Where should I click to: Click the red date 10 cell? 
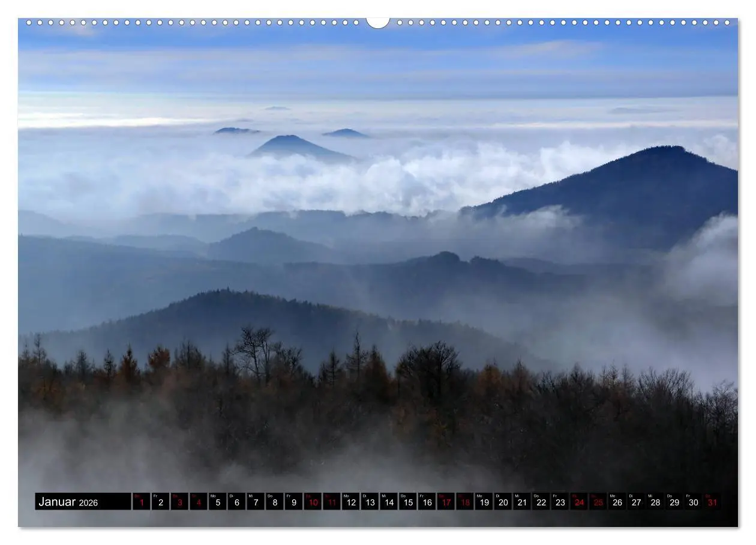pyautogui.click(x=313, y=502)
